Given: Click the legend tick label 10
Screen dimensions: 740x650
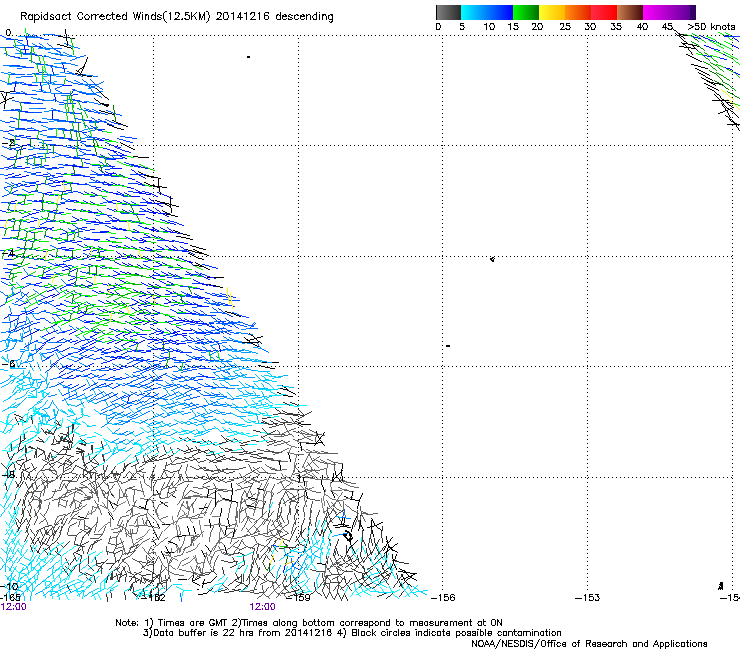Looking at the screenshot, I should 489,27.
